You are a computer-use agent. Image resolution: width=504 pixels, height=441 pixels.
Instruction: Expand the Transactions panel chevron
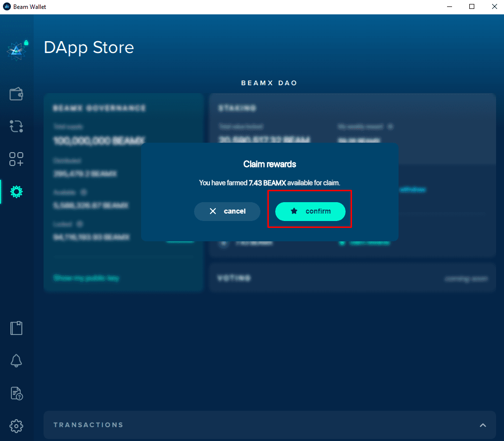point(483,425)
